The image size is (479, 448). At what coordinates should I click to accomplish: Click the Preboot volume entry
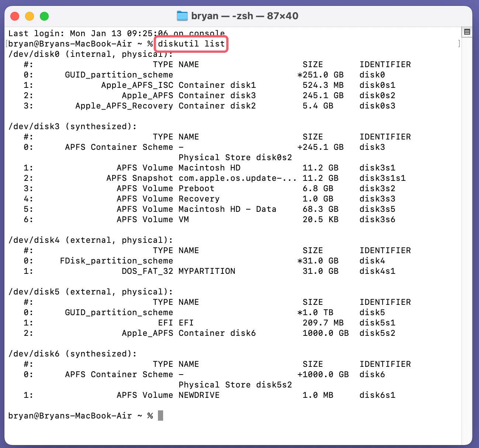pyautogui.click(x=196, y=188)
